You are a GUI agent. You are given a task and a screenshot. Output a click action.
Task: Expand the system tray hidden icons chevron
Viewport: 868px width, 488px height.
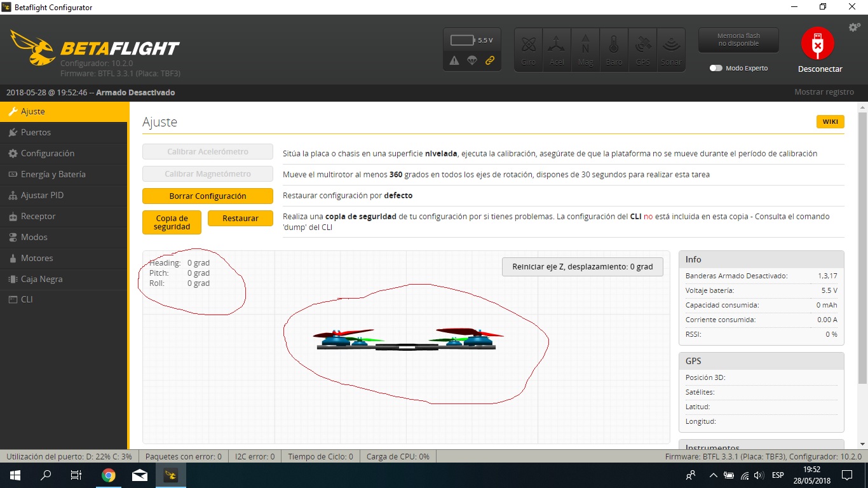point(714,475)
